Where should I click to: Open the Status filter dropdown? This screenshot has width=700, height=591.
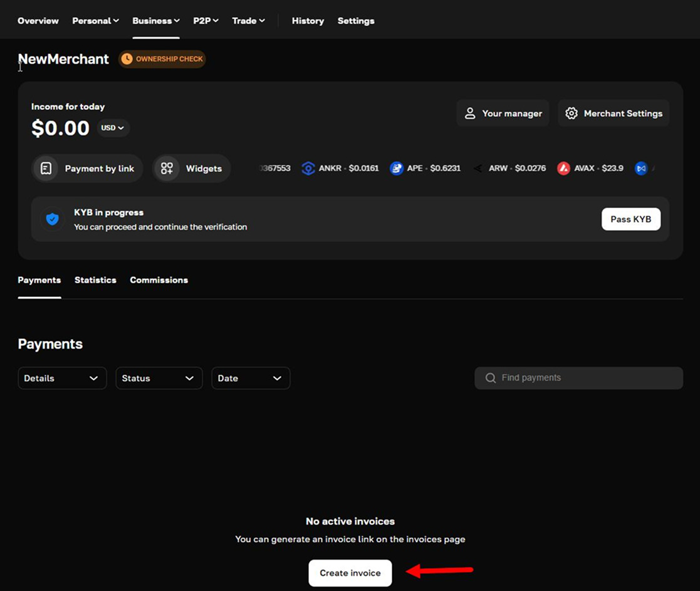click(x=159, y=378)
